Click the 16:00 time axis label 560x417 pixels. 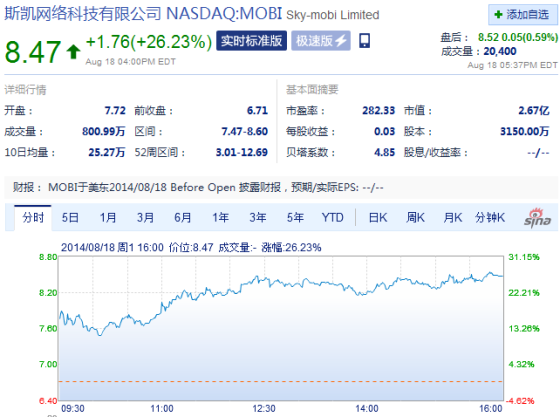491,408
